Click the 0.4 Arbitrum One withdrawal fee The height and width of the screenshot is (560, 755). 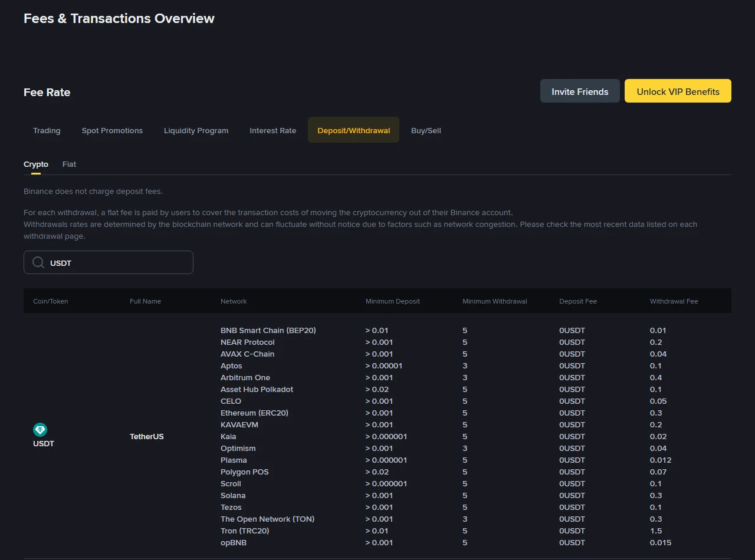click(x=656, y=378)
